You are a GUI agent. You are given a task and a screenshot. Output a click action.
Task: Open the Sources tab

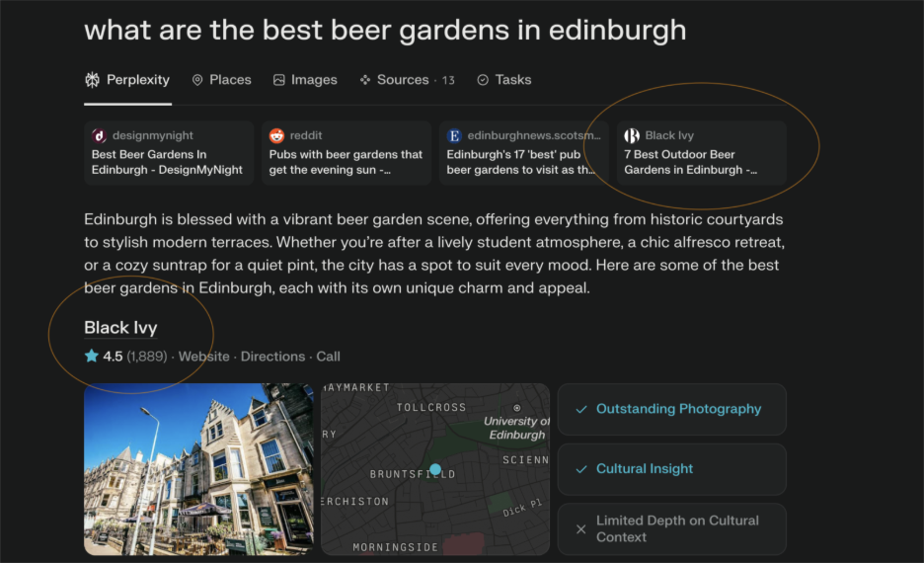click(x=407, y=80)
